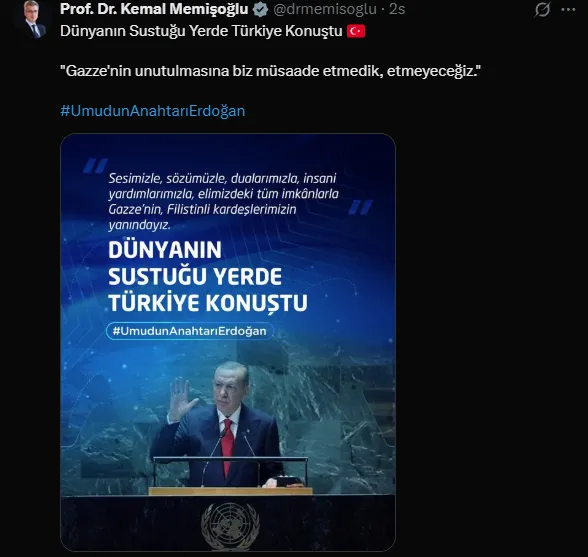Open the three-dot more options menu
The height and width of the screenshot is (557, 588).
pos(568,10)
